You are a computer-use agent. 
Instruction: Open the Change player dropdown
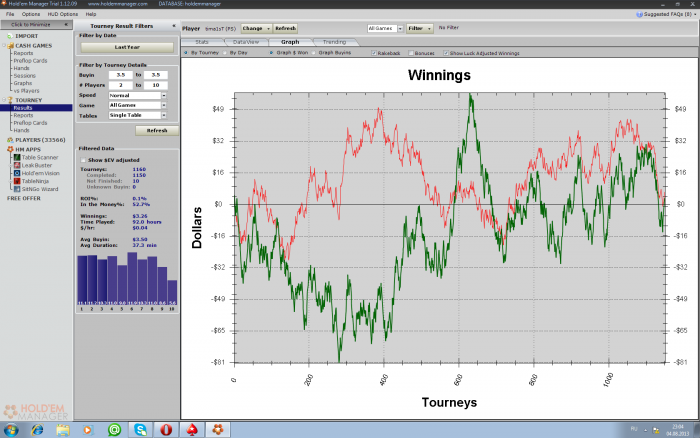256,28
